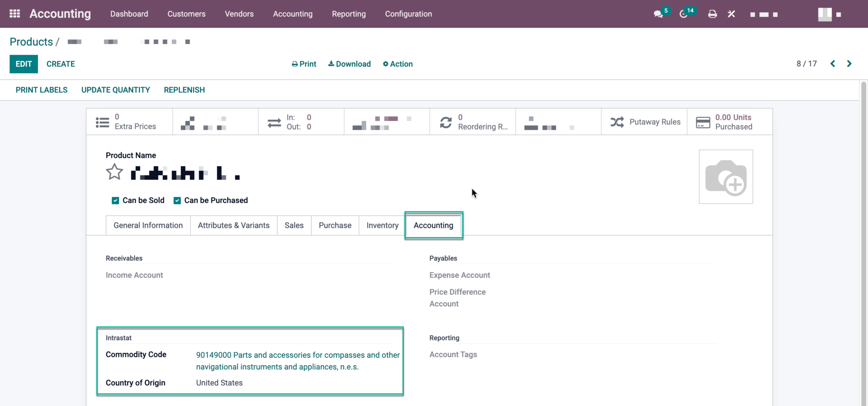Viewport: 868px width, 406px height.
Task: Switch to the Purchase tab
Action: 334,225
